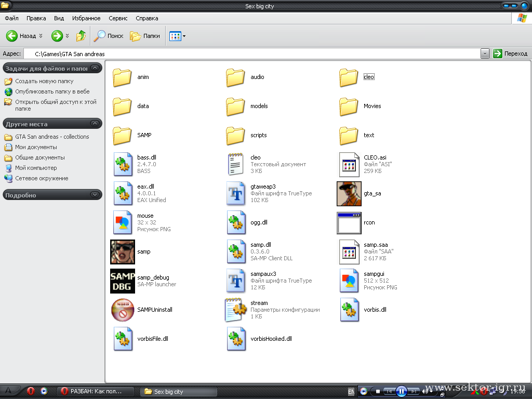This screenshot has width=532, height=399.
Task: Select the gta_sa executable icon
Action: click(x=349, y=193)
